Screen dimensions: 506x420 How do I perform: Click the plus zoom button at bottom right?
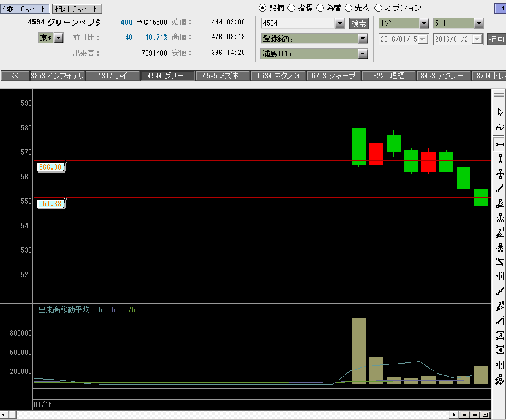[x=464, y=415]
